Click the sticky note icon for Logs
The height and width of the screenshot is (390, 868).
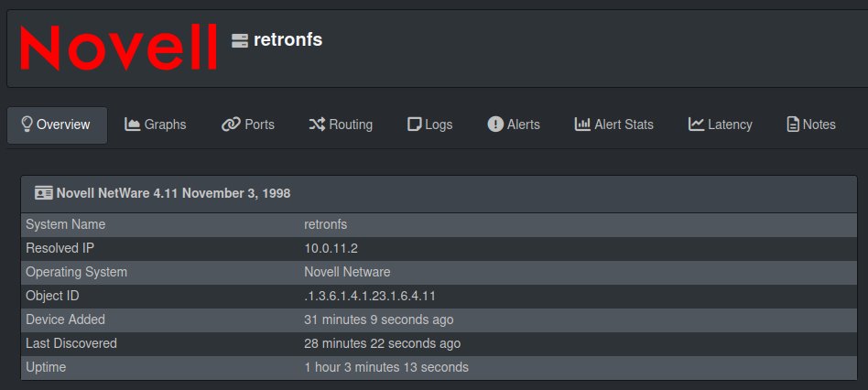pos(414,125)
